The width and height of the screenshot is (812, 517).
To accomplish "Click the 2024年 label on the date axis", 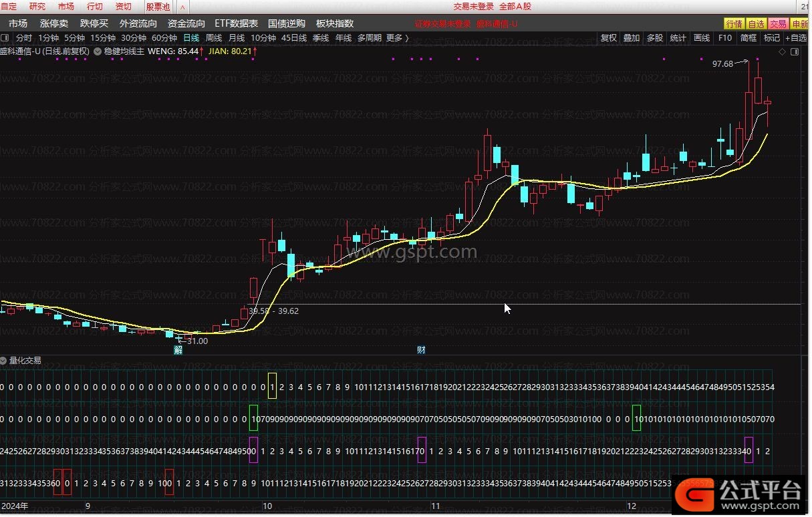I will pyautogui.click(x=14, y=506).
